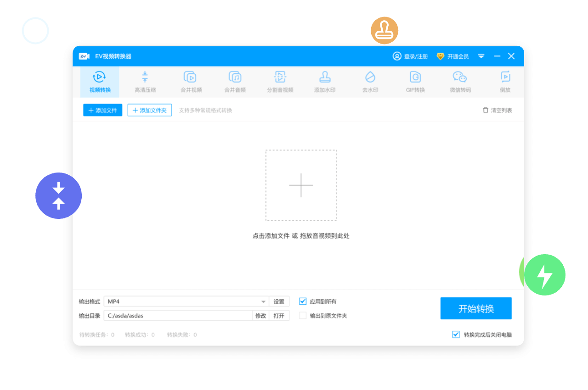Select the 高清压缩 compression tool icon
The height and width of the screenshot is (390, 588).
[145, 82]
